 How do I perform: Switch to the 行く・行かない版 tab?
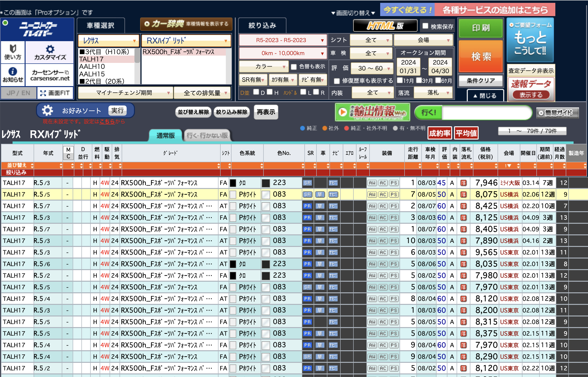point(207,135)
